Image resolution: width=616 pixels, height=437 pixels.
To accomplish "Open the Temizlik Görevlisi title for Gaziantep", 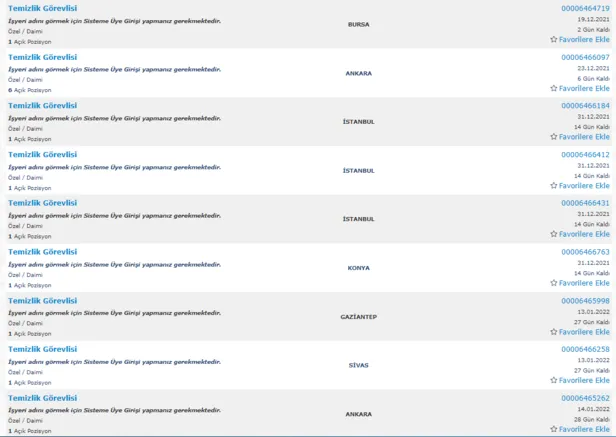I will click(42, 300).
